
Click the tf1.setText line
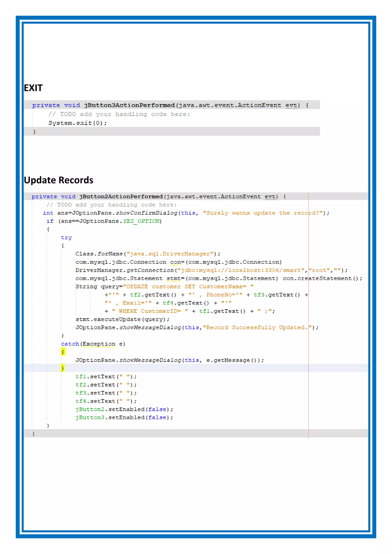point(106,377)
